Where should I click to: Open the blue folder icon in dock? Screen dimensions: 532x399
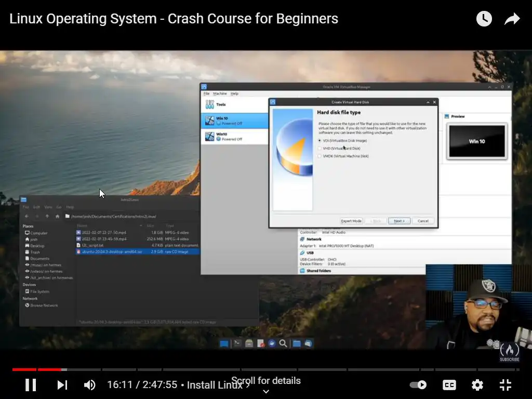297,343
